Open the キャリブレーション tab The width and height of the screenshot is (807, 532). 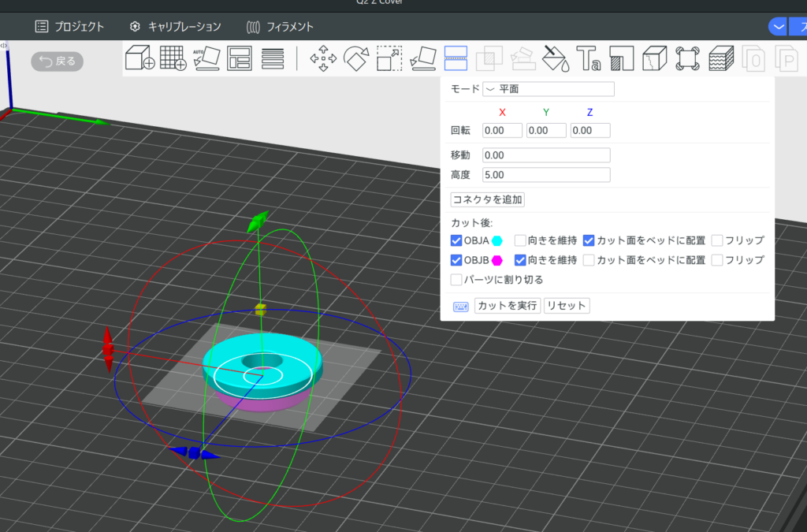[x=175, y=27]
